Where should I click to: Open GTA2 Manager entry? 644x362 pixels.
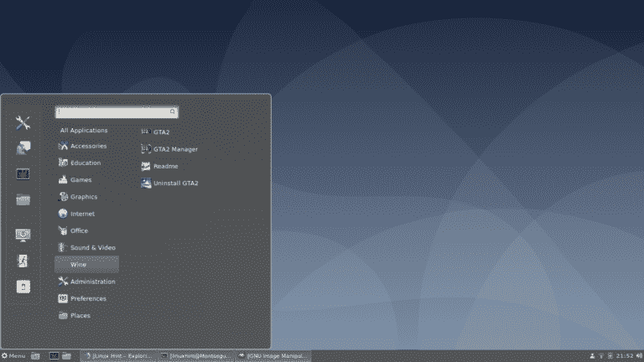pyautogui.click(x=169, y=149)
